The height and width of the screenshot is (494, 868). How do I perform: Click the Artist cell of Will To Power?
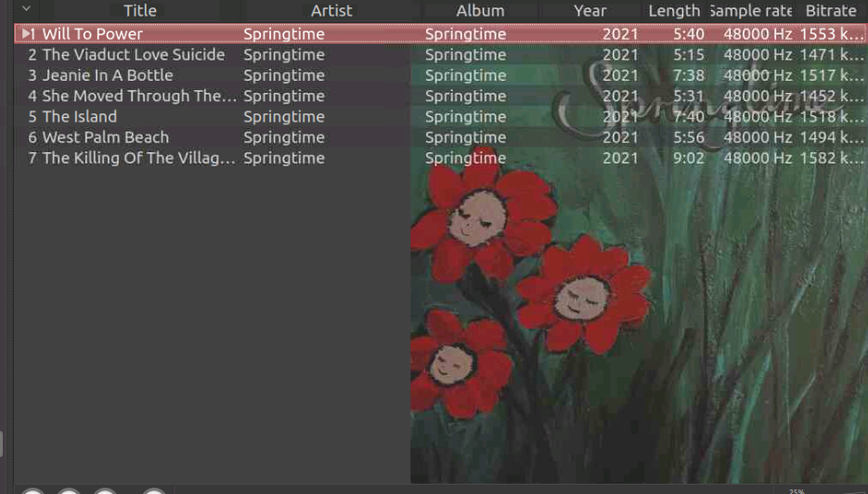coord(284,34)
